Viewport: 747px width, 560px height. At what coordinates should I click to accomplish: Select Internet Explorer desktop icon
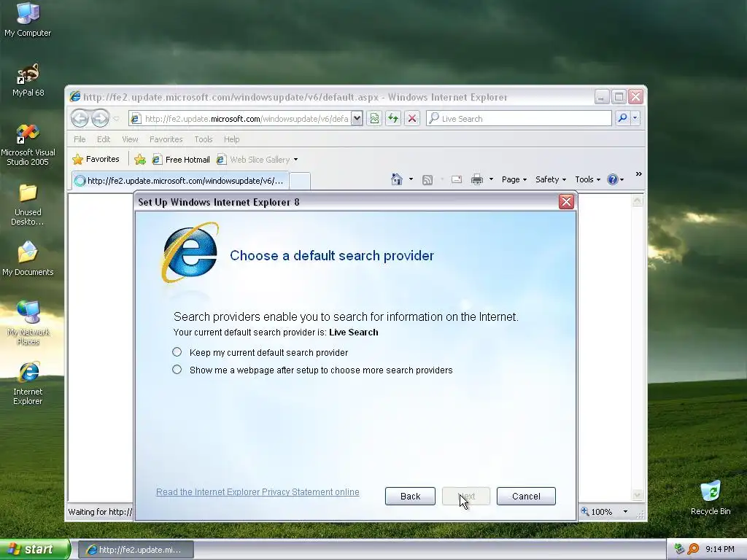(28, 384)
